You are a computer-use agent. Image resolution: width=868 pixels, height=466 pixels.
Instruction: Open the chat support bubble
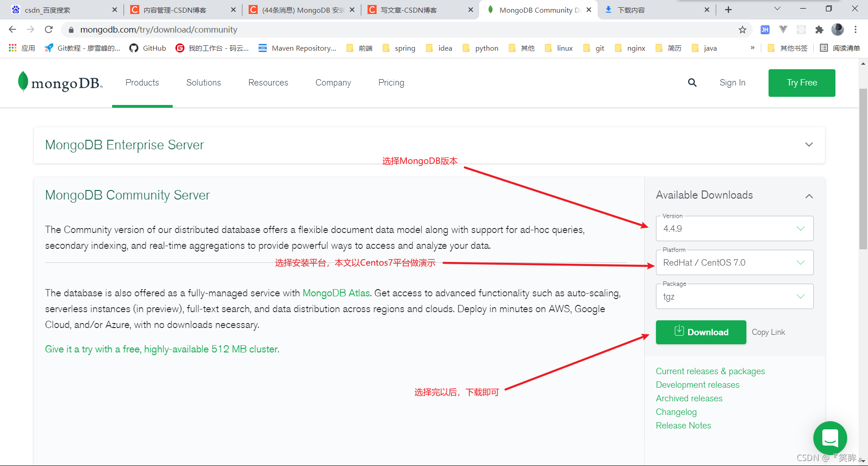coord(830,438)
